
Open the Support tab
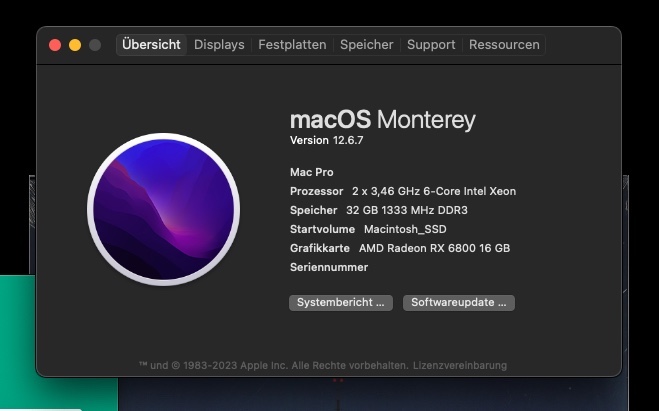click(431, 45)
